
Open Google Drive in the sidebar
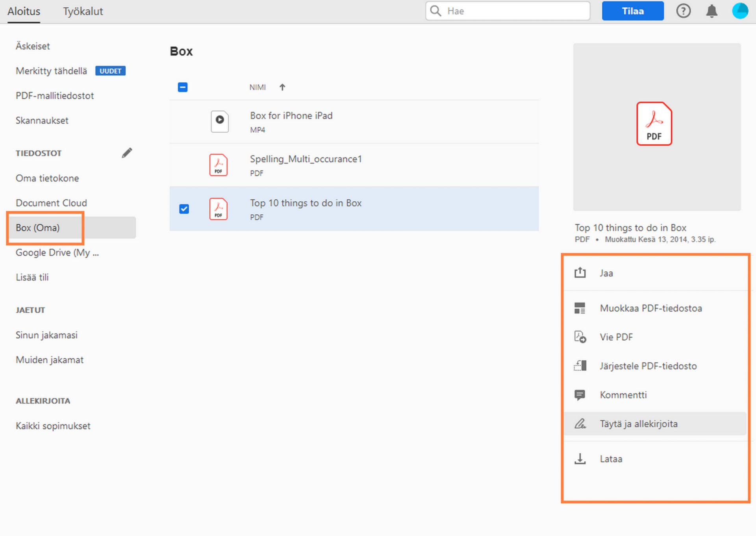click(x=57, y=252)
